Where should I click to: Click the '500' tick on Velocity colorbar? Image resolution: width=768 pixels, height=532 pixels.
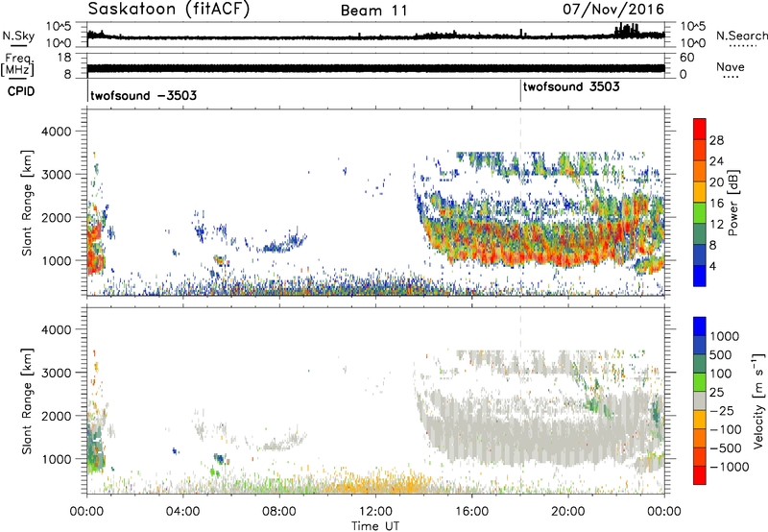[721, 354]
